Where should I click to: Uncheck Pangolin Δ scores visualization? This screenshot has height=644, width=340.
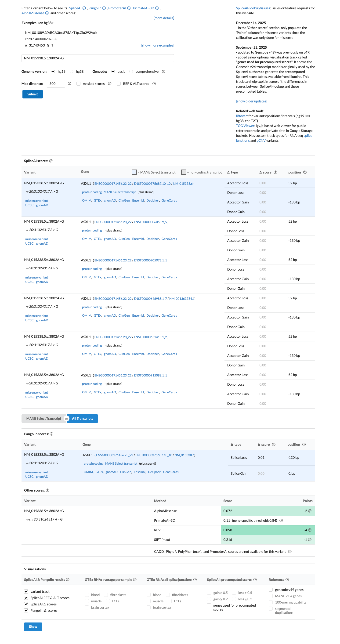tap(26, 611)
